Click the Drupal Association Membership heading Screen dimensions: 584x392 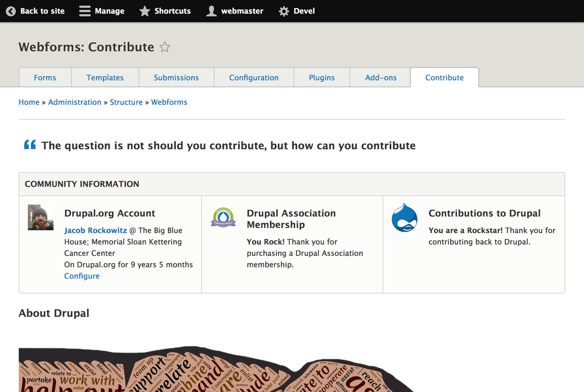(x=291, y=219)
